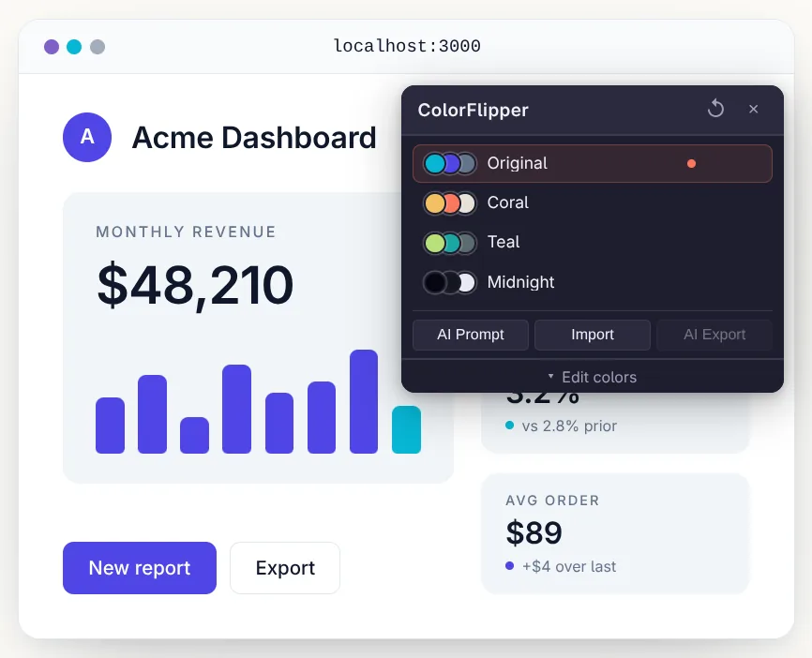Click the $89 average order value
Viewport: 812px width, 658px height.
pyautogui.click(x=534, y=532)
